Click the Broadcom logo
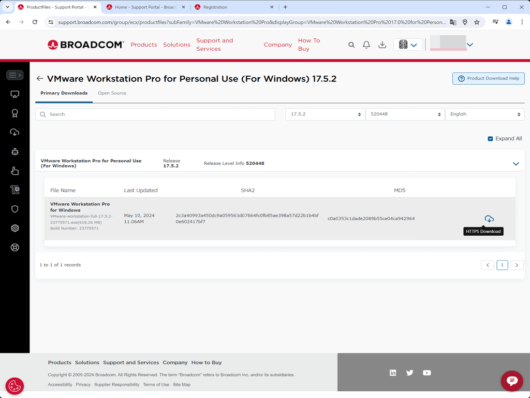Image resolution: width=530 pixels, height=398 pixels. [x=86, y=45]
